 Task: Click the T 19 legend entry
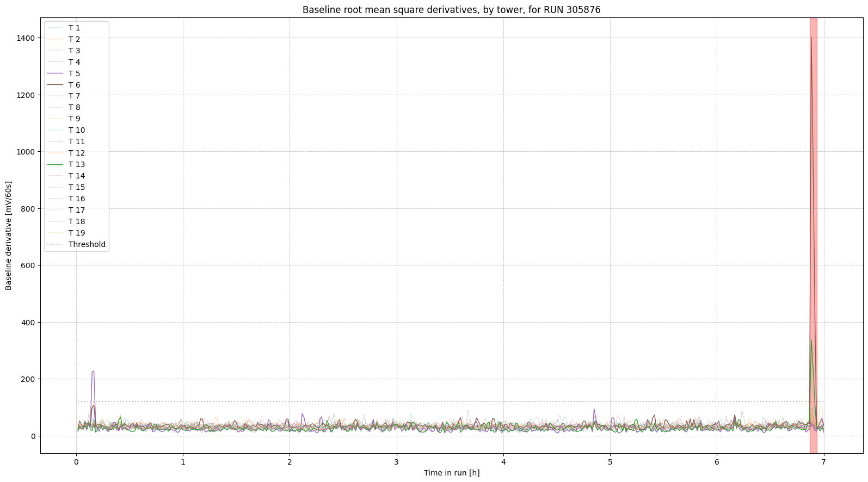pos(76,233)
